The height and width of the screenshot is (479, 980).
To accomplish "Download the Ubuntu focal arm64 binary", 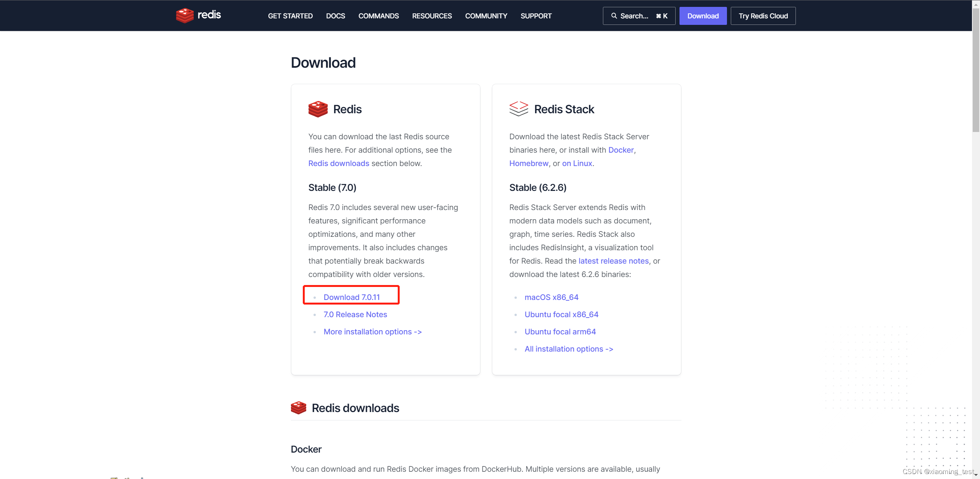I will 560,332.
